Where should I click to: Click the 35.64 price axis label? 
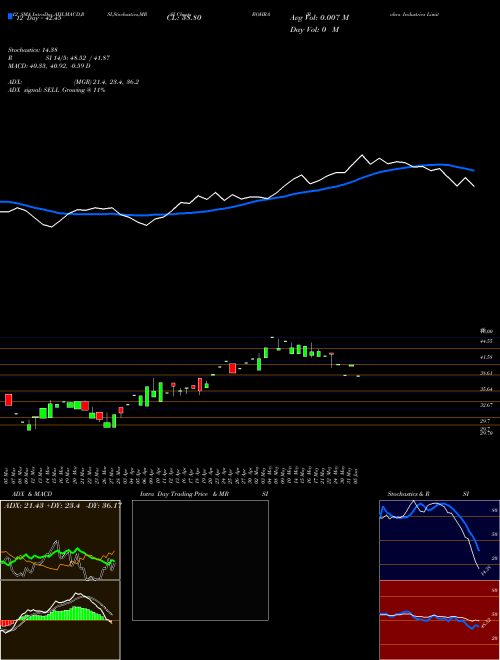coord(486,389)
